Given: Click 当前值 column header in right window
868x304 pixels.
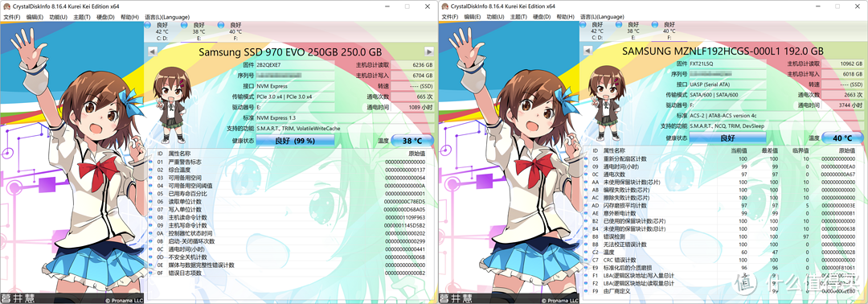Looking at the screenshot, I should point(739,150).
